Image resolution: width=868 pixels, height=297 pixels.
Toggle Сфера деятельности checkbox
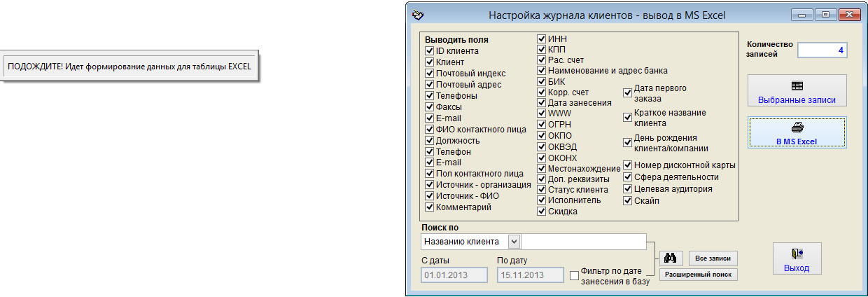(628, 177)
